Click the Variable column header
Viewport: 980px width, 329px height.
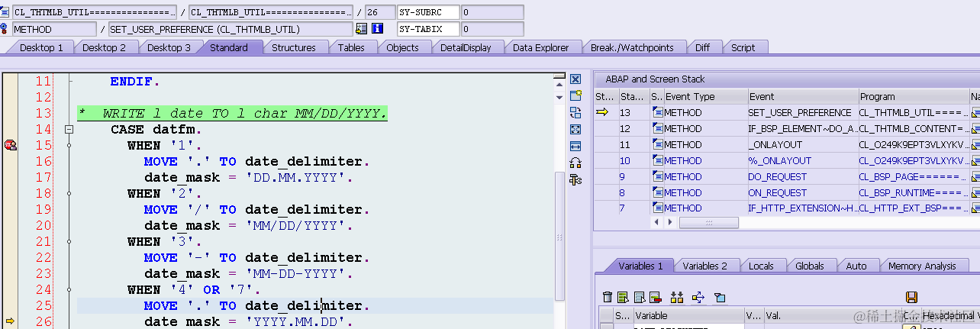(688, 315)
